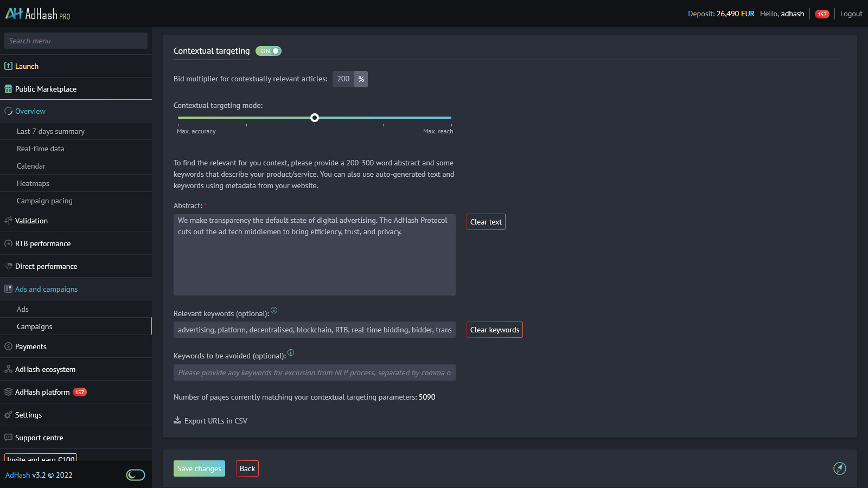This screenshot has height=488, width=868.
Task: Open the Heatmaps page
Action: [x=33, y=183]
